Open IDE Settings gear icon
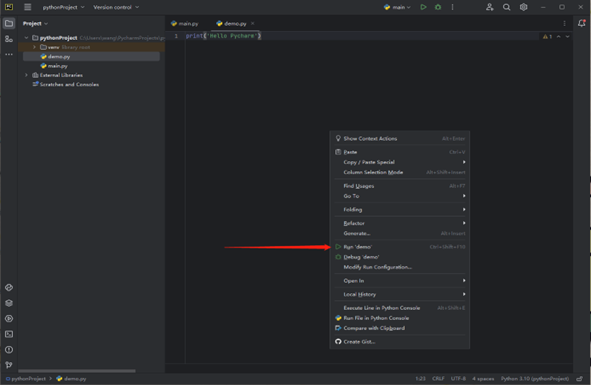Viewport: 591px width, 385px height. point(524,7)
